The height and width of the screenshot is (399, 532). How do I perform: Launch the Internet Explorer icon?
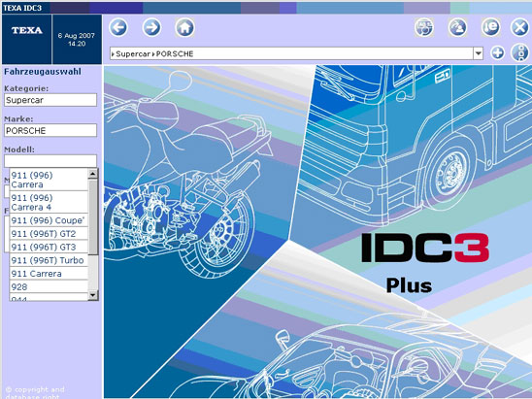tap(490, 27)
